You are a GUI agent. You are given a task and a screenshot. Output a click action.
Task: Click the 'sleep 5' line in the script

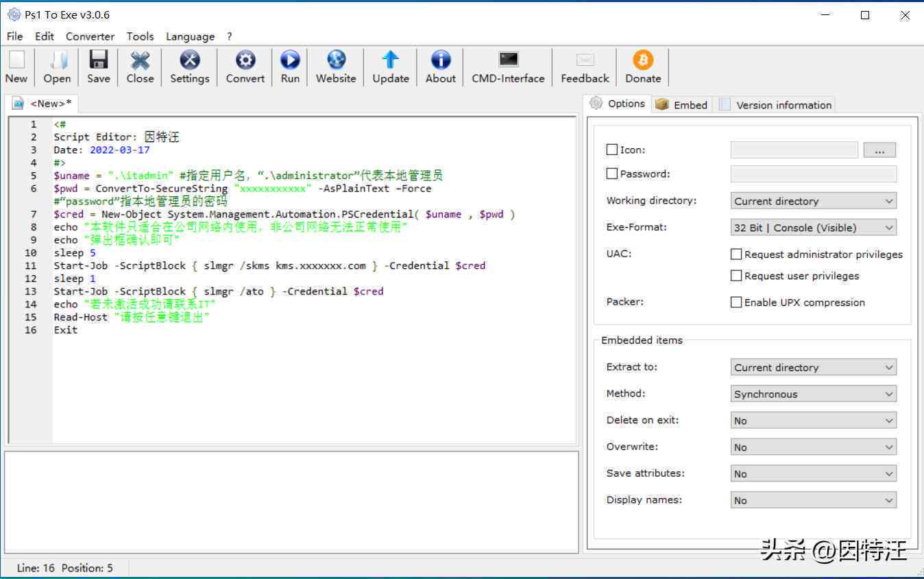(75, 252)
